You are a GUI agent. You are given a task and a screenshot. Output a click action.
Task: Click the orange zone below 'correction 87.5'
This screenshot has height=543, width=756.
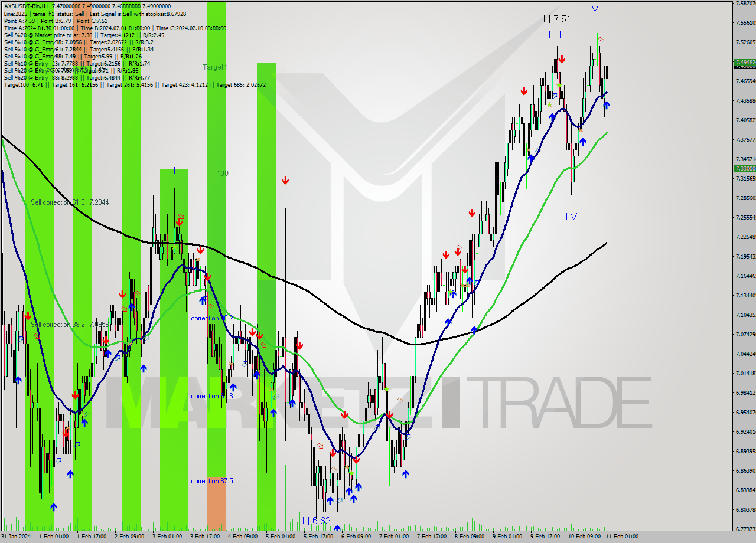click(x=217, y=503)
